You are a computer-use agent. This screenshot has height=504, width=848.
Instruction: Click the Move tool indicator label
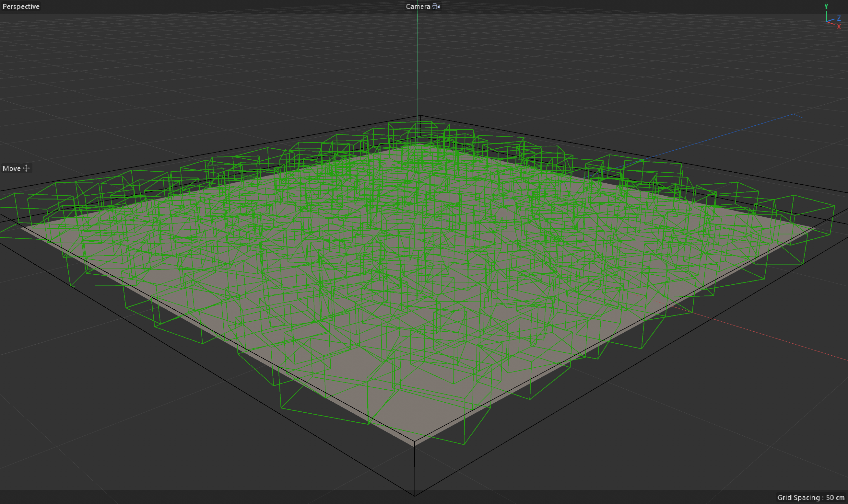click(12, 168)
